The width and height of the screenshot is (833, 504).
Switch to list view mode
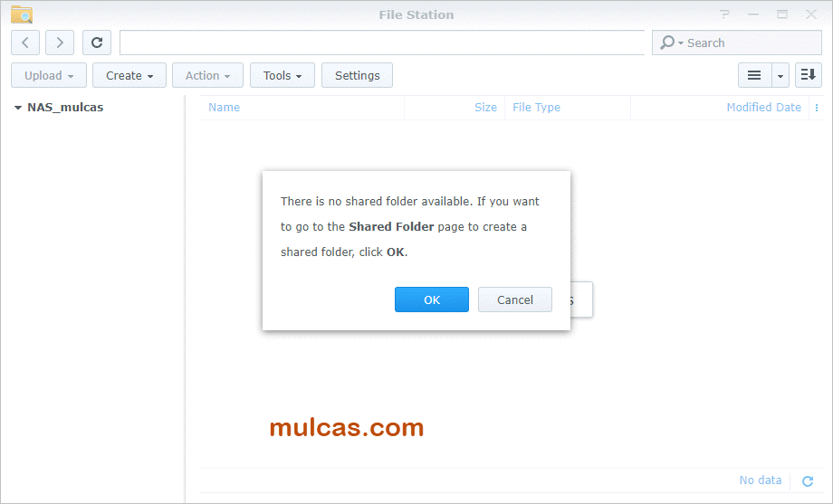tap(754, 75)
